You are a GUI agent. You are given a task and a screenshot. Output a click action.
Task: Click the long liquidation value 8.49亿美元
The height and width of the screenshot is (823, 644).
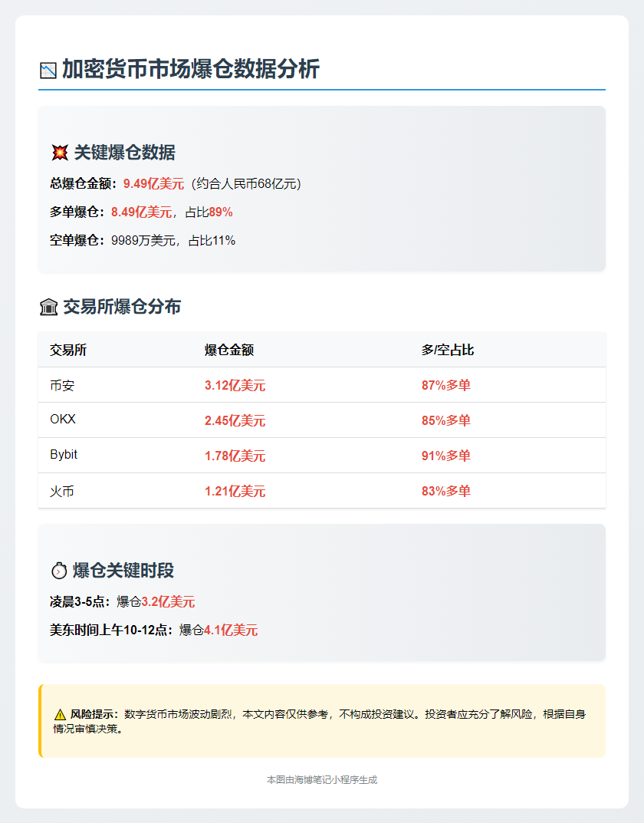point(142,212)
